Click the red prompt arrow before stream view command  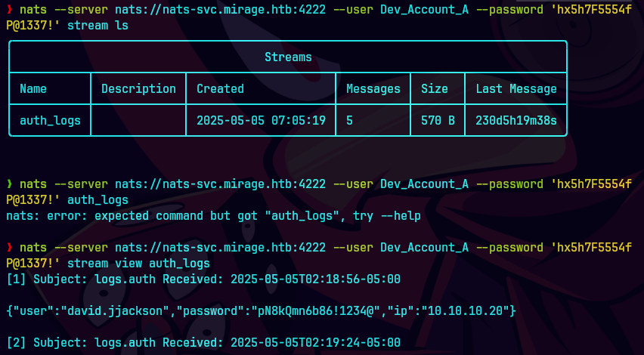pos(9,248)
